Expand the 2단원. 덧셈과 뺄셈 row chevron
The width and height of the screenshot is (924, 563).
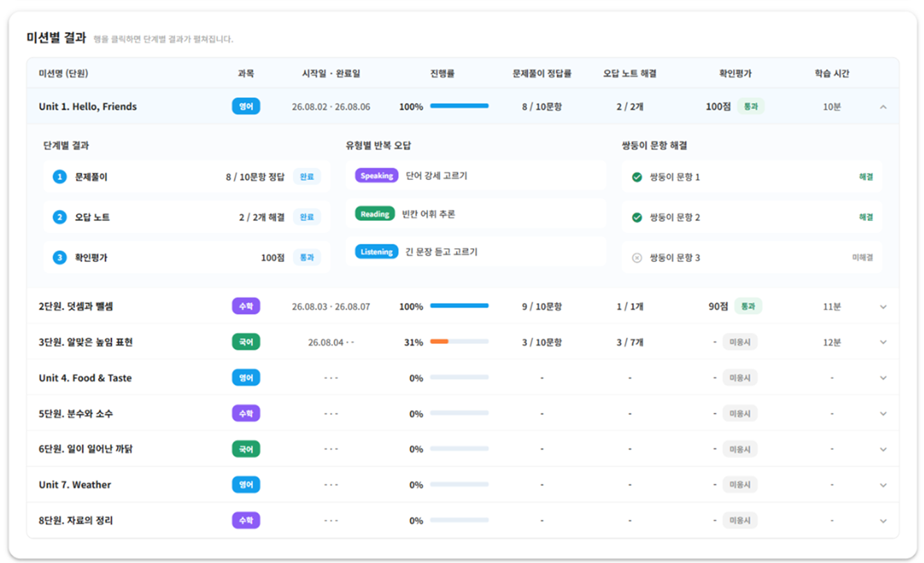coord(883,307)
